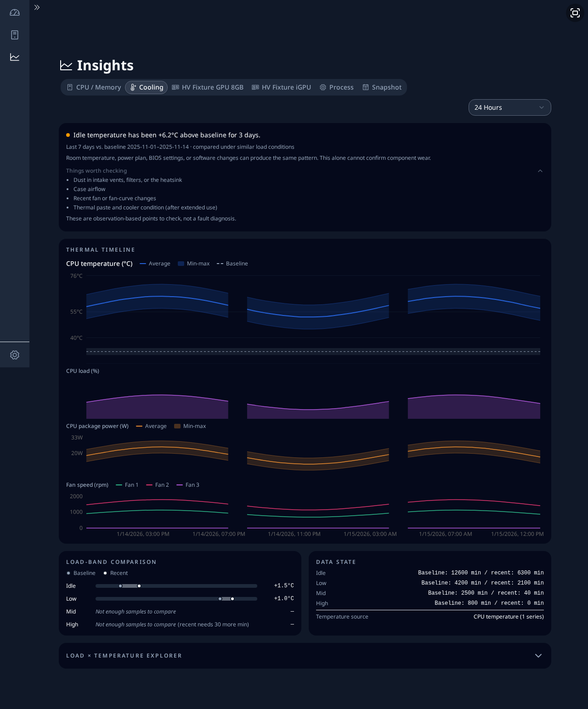Viewport: 588px width, 709px height.
Task: Toggle Min-max band in CPU temperature legend
Action: pyautogui.click(x=193, y=264)
